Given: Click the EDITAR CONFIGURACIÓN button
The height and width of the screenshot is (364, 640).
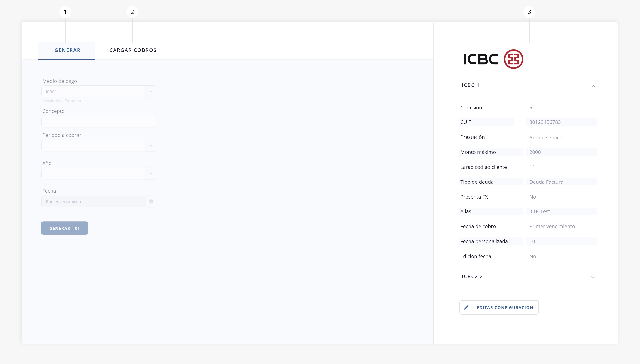Looking at the screenshot, I should pos(499,308).
